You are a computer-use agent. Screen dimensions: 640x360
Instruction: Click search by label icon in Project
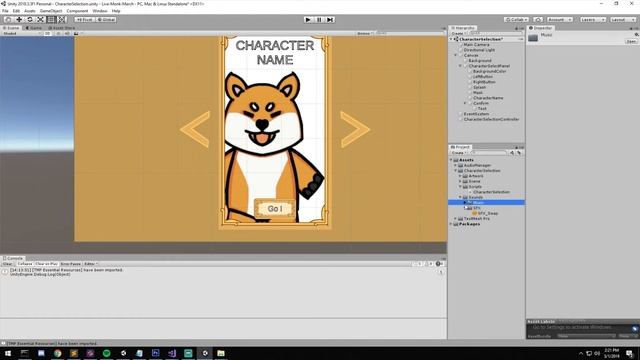pyautogui.click(x=519, y=153)
